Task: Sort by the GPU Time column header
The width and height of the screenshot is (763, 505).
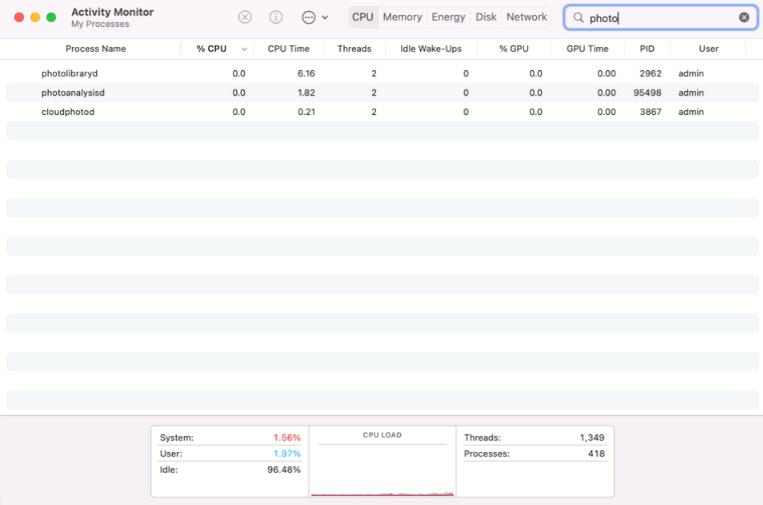Action: coord(587,49)
